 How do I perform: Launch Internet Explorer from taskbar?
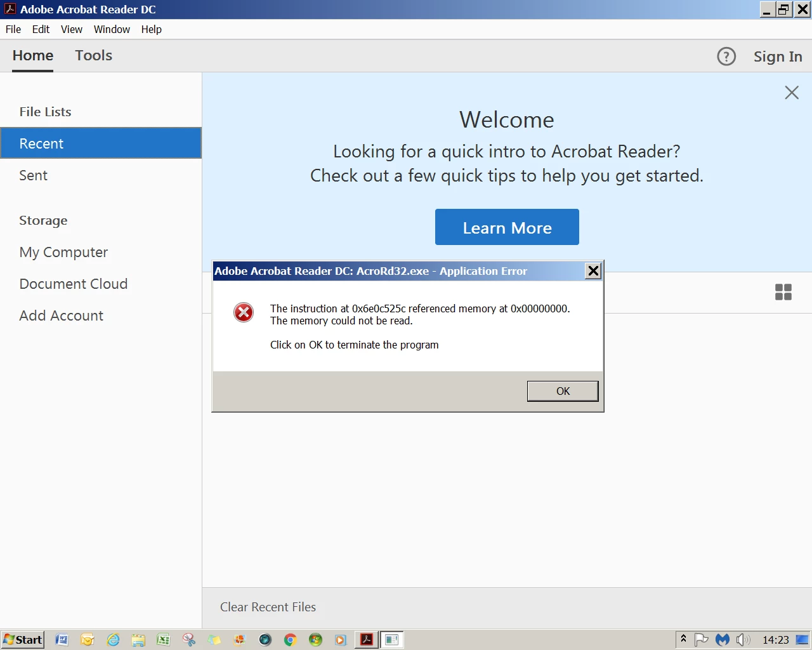point(113,640)
